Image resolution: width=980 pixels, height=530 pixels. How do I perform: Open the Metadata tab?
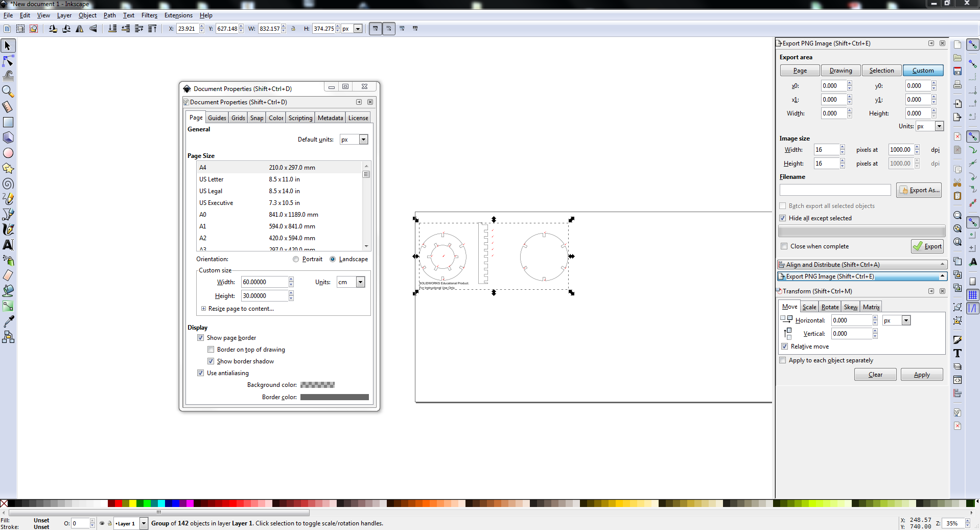330,118
